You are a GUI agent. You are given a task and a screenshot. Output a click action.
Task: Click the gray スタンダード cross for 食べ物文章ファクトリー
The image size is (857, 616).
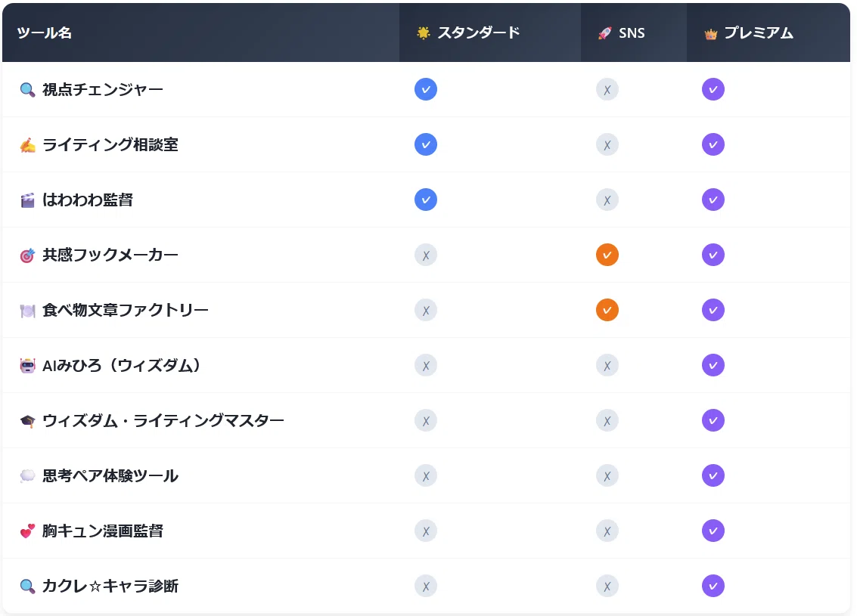[426, 310]
